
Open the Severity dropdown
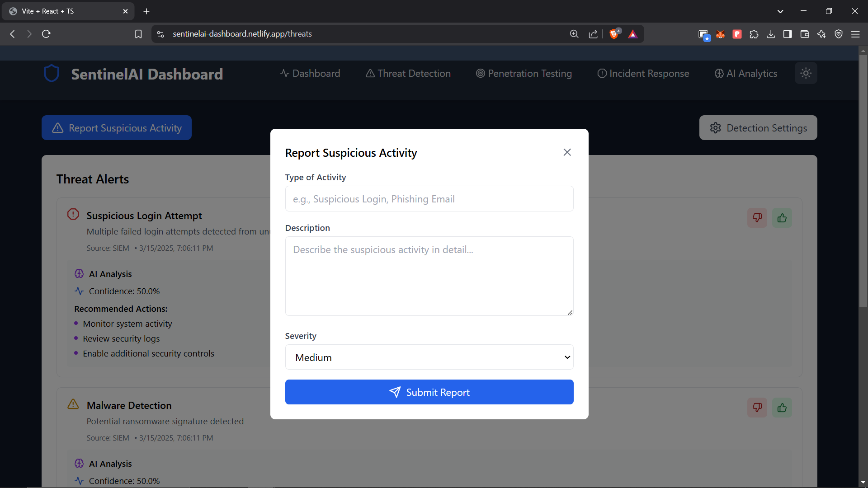[x=429, y=357]
